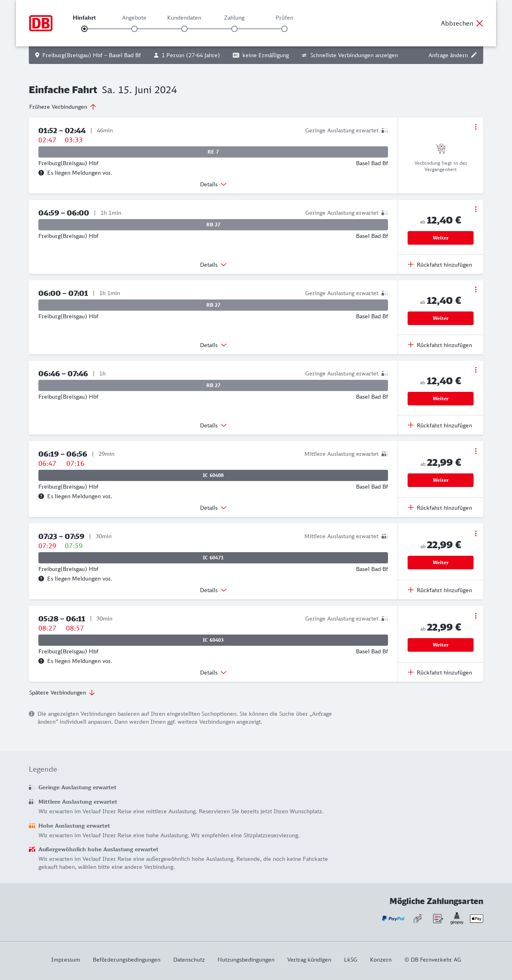Screen dimensions: 512x980
Task: Click the DB logo
Action: [x=41, y=23]
